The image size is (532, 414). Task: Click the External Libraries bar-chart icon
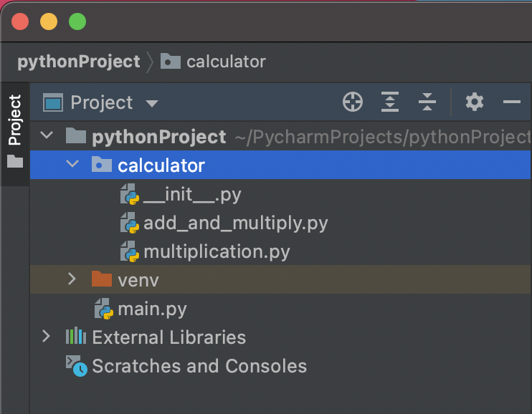[x=76, y=336]
